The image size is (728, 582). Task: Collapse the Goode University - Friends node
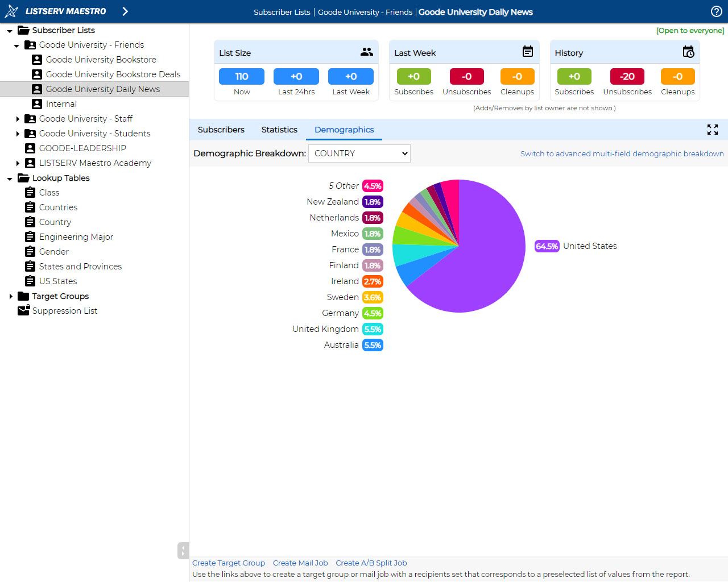click(x=16, y=45)
